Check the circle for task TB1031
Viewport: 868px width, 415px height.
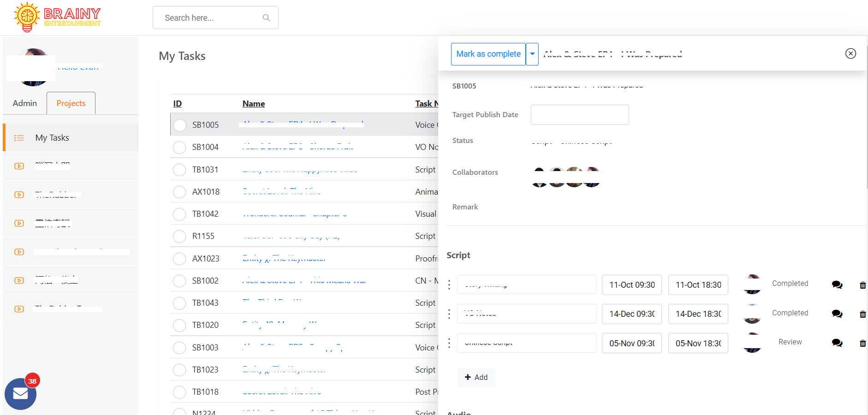coord(179,170)
